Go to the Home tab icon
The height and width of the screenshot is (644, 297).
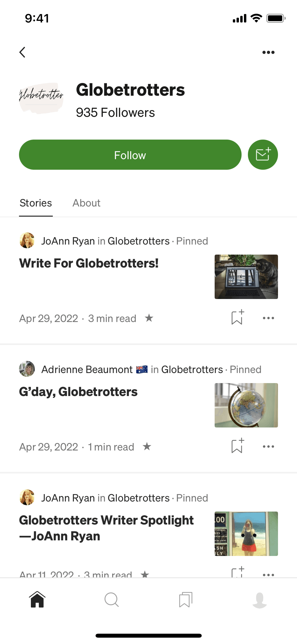(37, 600)
